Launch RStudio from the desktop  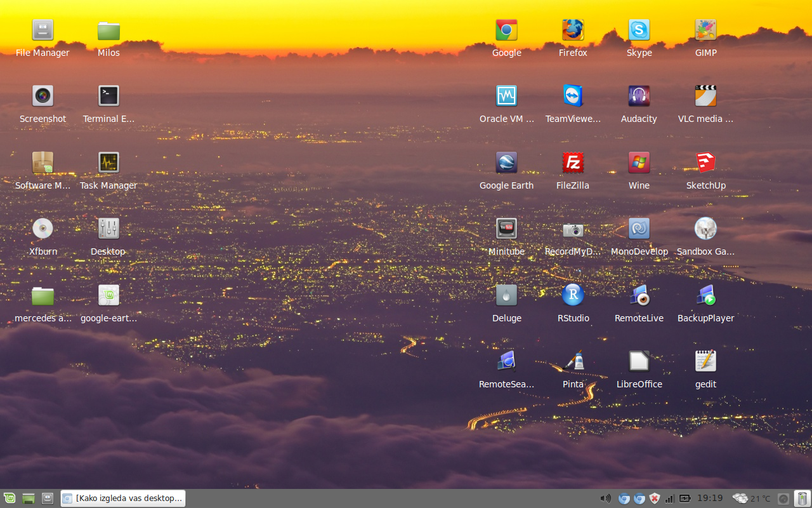(x=573, y=295)
